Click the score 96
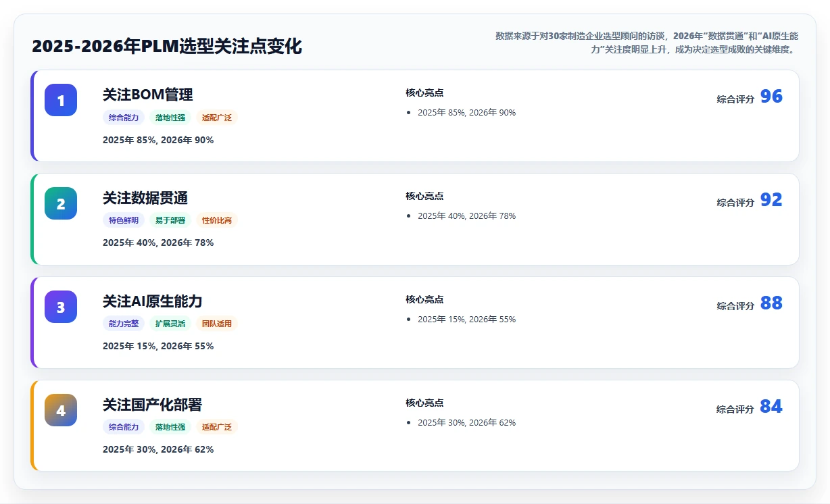The height and width of the screenshot is (504, 830). [x=771, y=97]
